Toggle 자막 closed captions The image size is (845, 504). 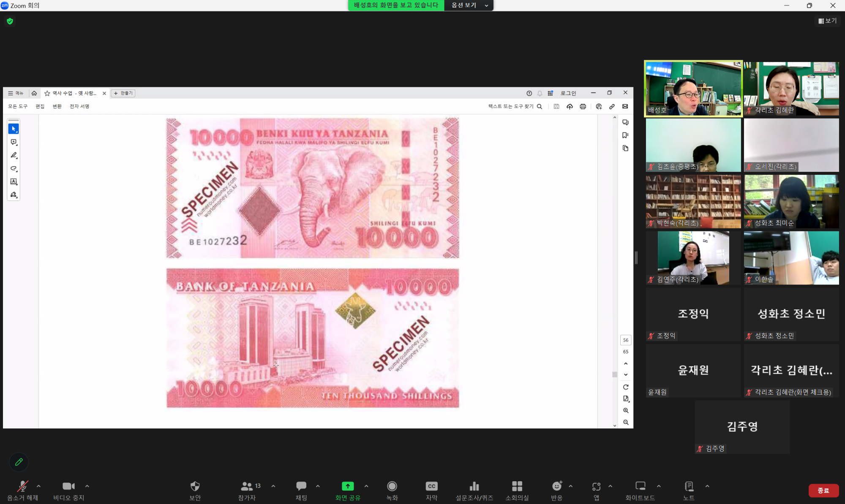coord(431,490)
